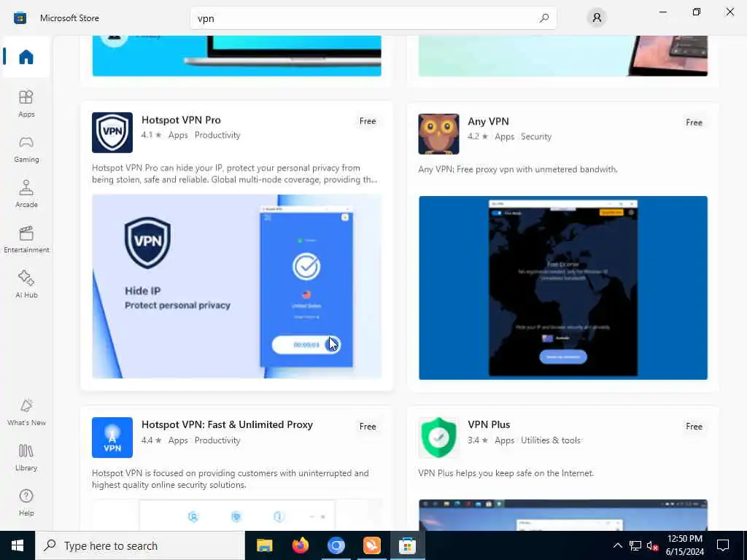Click 'VPN Plus helps you keep safe' text

[x=506, y=473]
